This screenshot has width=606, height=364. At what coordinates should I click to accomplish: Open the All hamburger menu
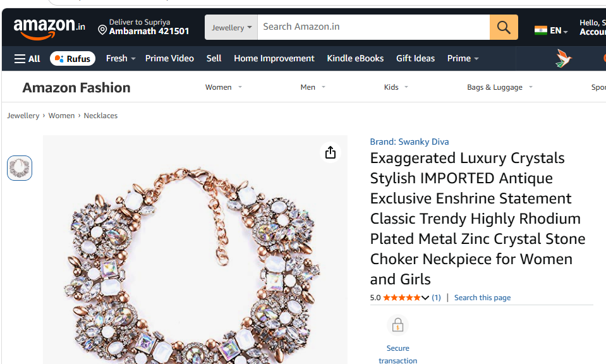click(27, 59)
